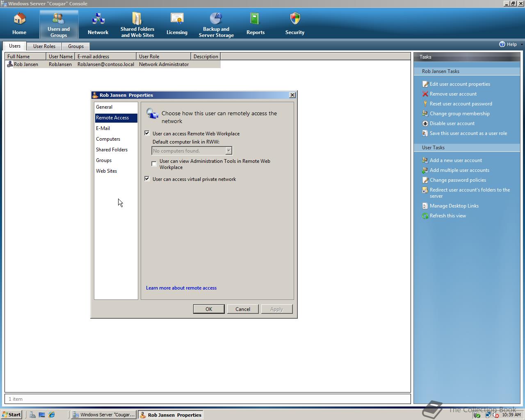The image size is (525, 420).
Task: Select E-Mail in properties sidebar
Action: 116,128
